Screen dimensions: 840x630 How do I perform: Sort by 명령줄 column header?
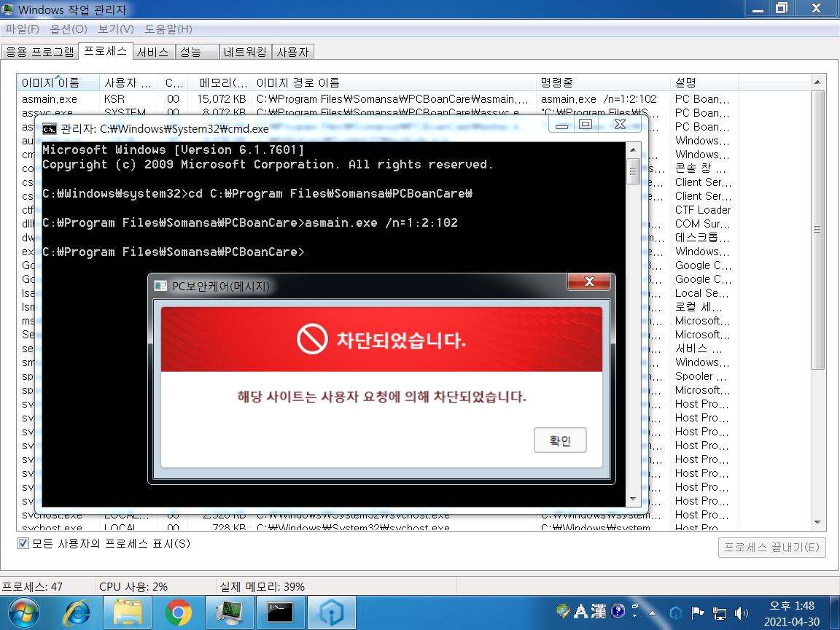(603, 82)
